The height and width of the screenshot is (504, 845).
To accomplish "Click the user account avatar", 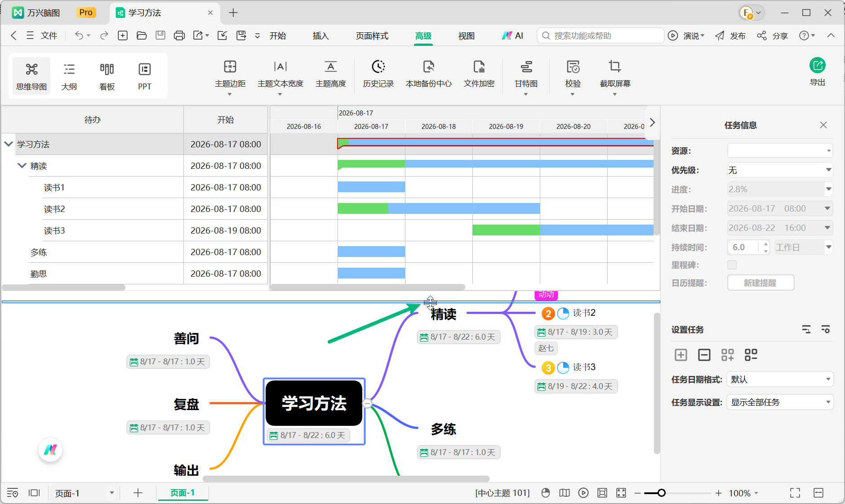I will click(x=747, y=13).
